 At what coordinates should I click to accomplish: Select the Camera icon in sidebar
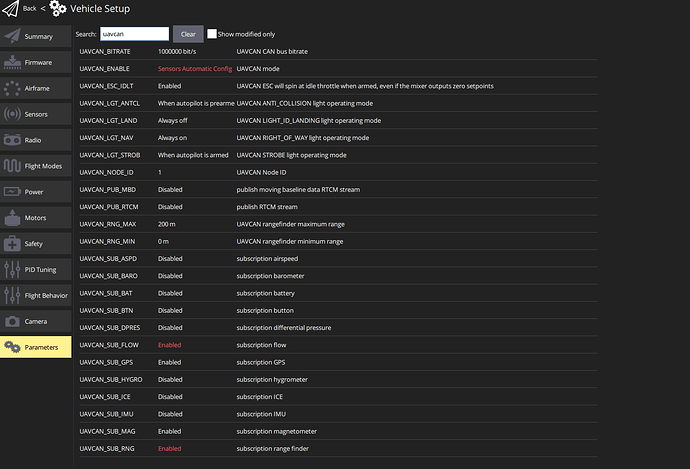coord(12,322)
